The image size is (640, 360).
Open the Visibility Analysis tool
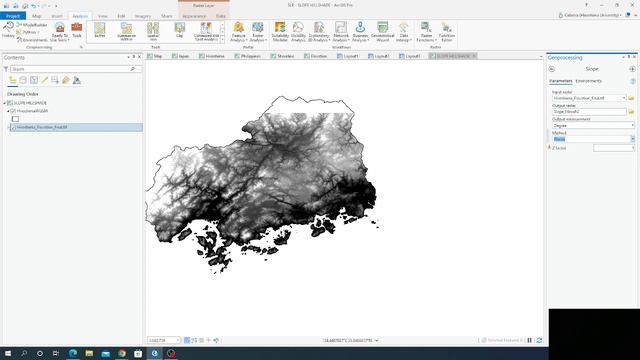298,32
